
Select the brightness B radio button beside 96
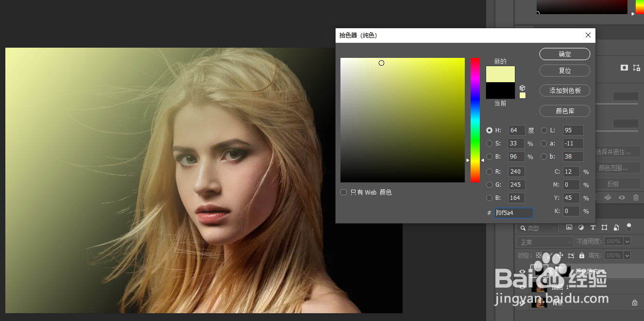pyautogui.click(x=489, y=157)
